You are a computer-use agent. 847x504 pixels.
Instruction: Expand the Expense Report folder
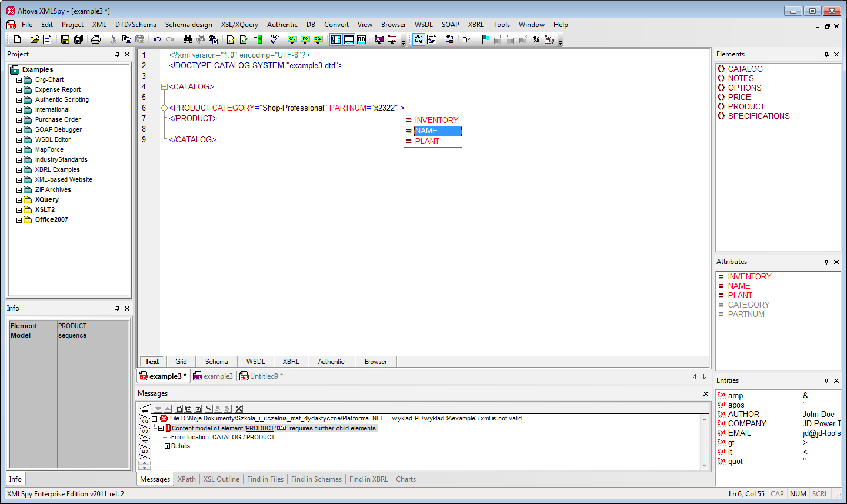pyautogui.click(x=19, y=90)
